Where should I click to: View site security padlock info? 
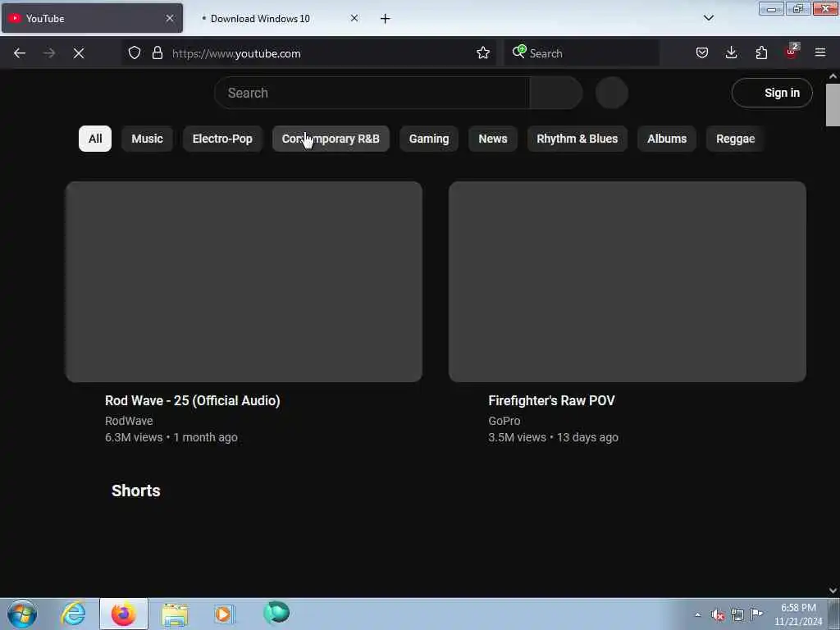[x=157, y=53]
